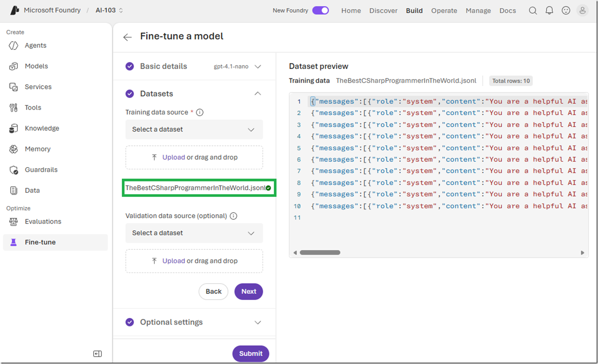Click the uploaded TheBestCSharpProgrammerInTheWorld.jsonl file in Datasets

tap(195, 188)
